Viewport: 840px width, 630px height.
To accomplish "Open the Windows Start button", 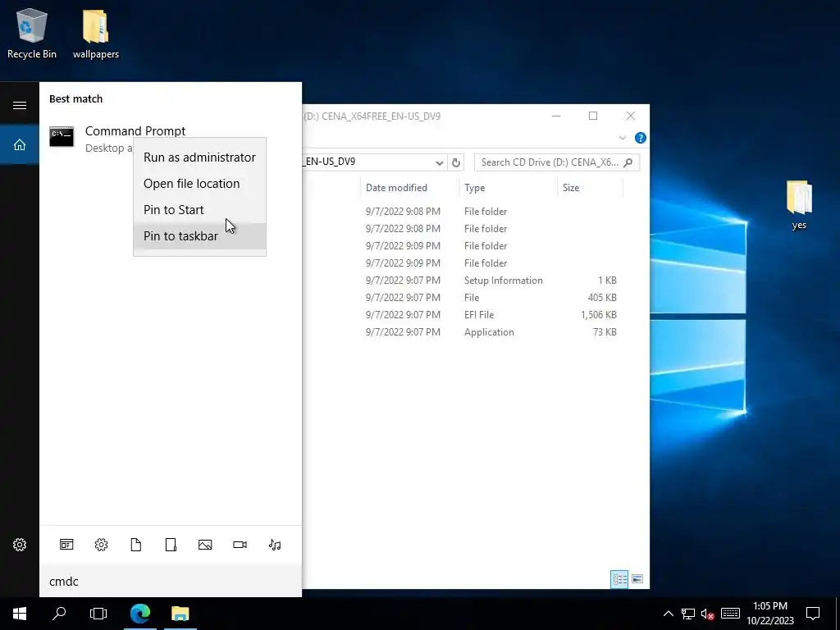I will pos(20,614).
